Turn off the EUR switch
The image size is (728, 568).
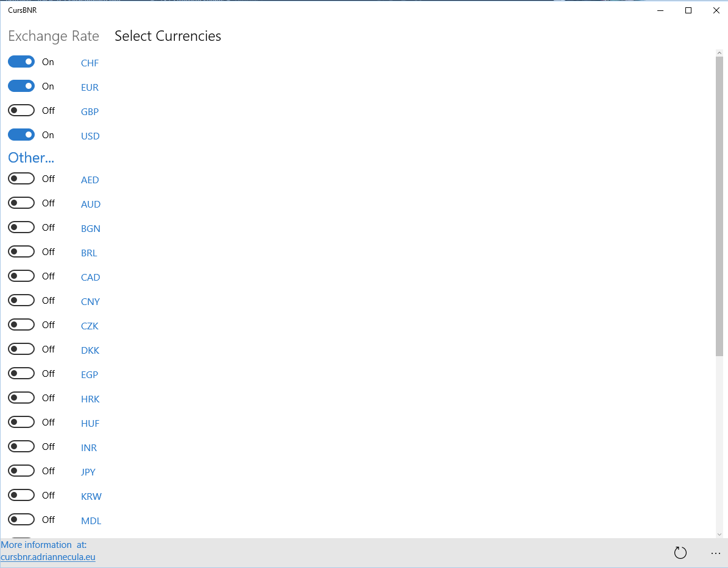click(x=21, y=86)
